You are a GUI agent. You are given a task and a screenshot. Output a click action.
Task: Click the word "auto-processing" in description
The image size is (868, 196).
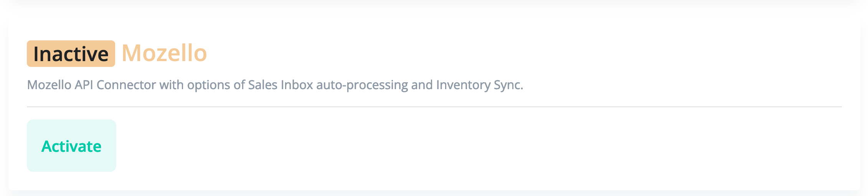point(362,85)
